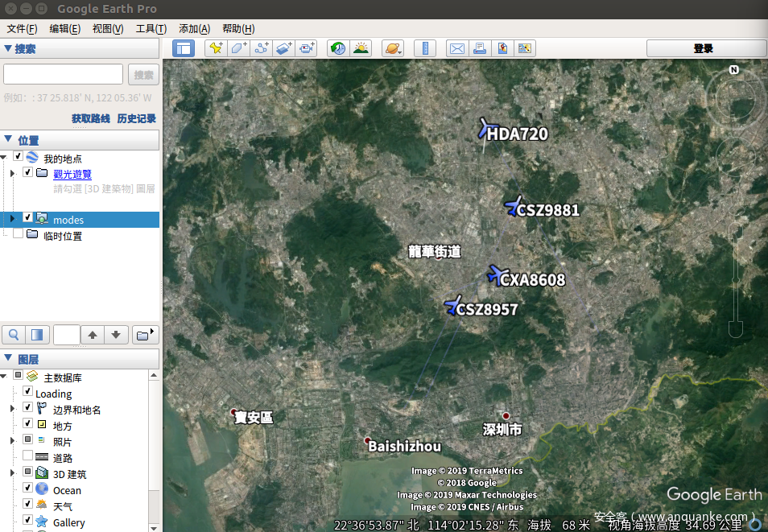Click the 搜索 search button

(143, 75)
